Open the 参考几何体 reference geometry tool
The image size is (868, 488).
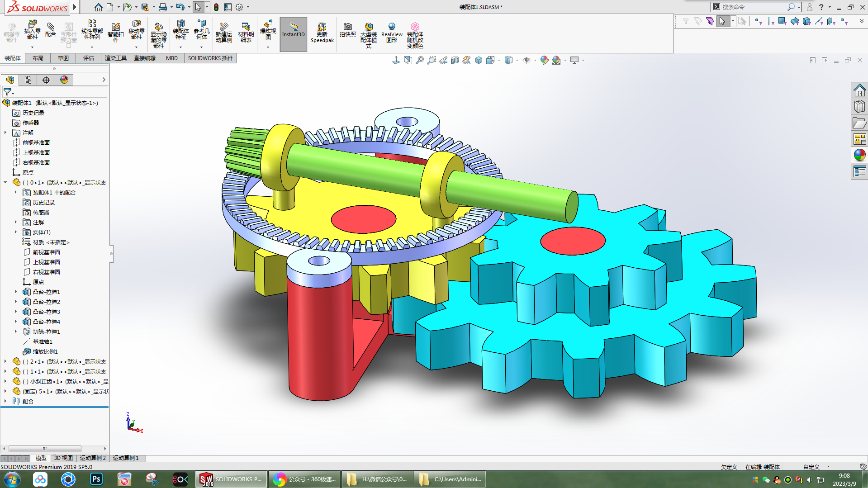pyautogui.click(x=202, y=31)
